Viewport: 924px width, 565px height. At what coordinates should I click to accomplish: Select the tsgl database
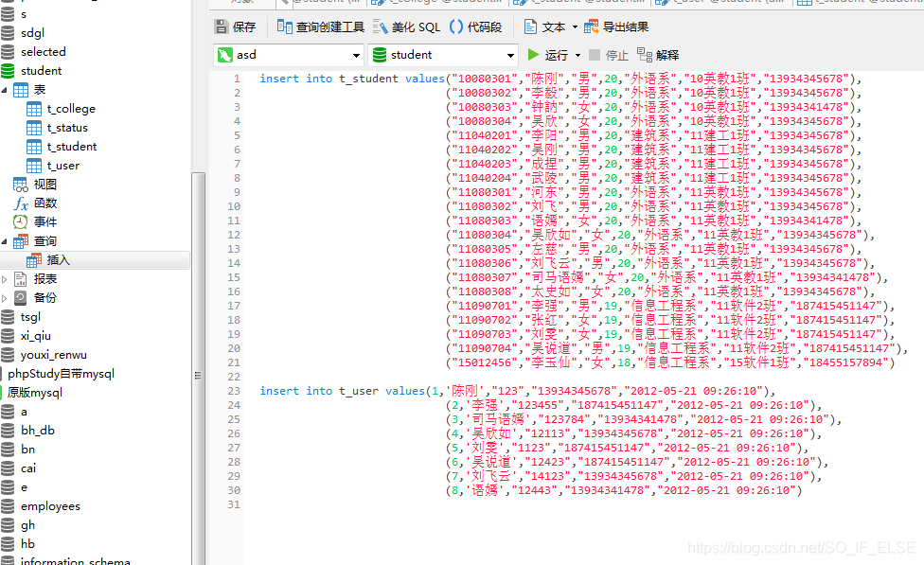[x=30, y=317]
